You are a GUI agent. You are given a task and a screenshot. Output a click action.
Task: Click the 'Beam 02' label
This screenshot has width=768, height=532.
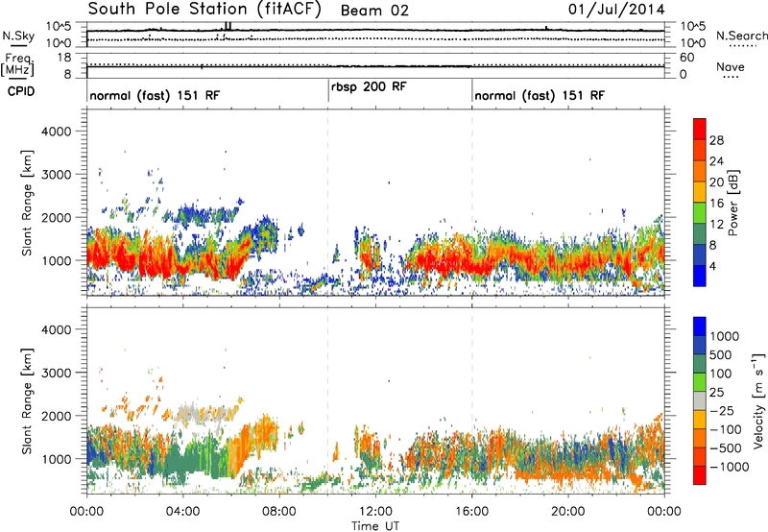click(374, 11)
